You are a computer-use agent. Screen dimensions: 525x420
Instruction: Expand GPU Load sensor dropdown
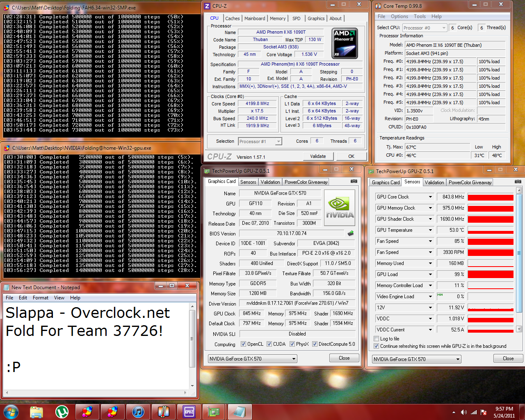pyautogui.click(x=430, y=274)
